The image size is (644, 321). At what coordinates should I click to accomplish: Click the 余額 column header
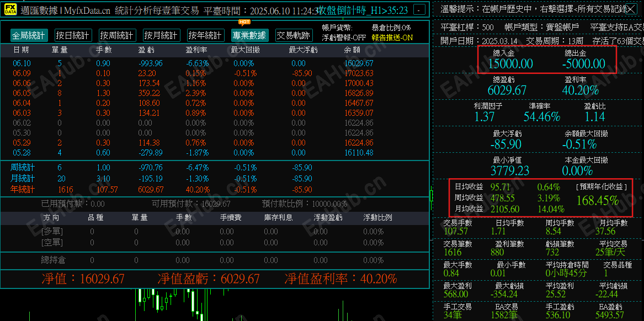(353, 50)
